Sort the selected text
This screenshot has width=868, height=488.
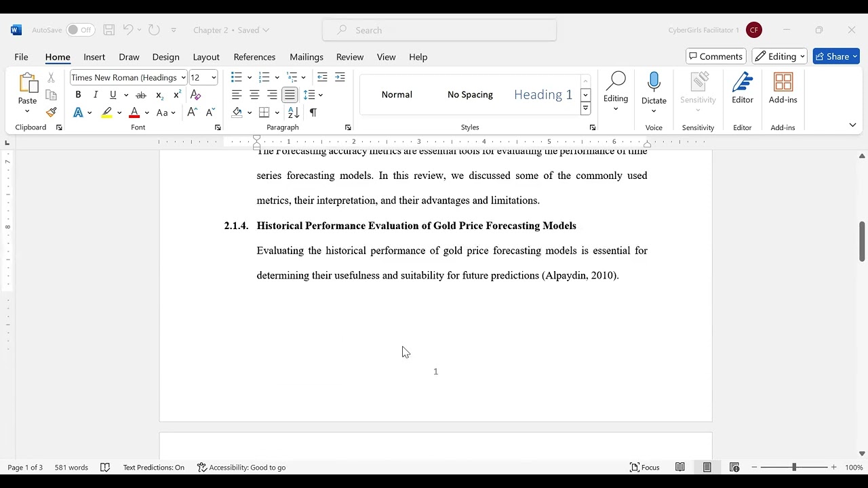click(x=294, y=113)
